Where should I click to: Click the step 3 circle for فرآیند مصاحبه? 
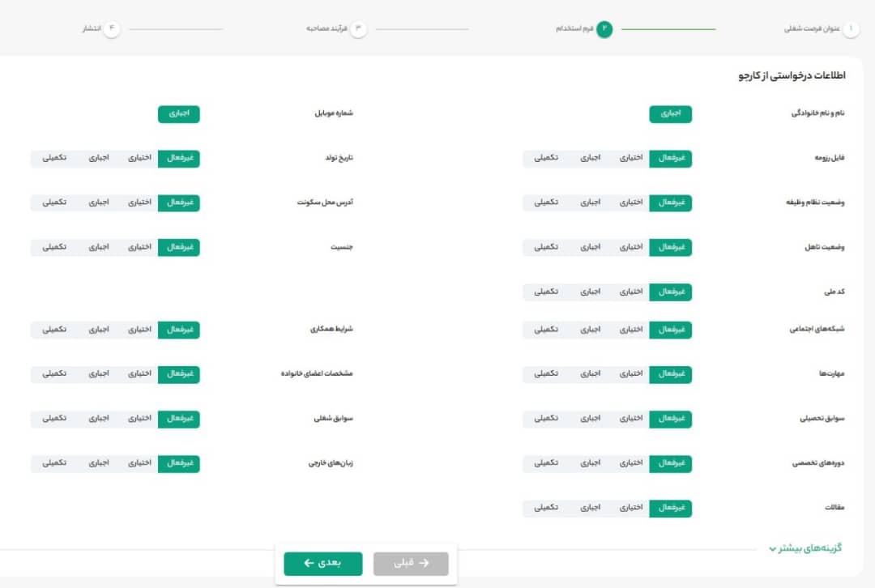pyautogui.click(x=358, y=29)
